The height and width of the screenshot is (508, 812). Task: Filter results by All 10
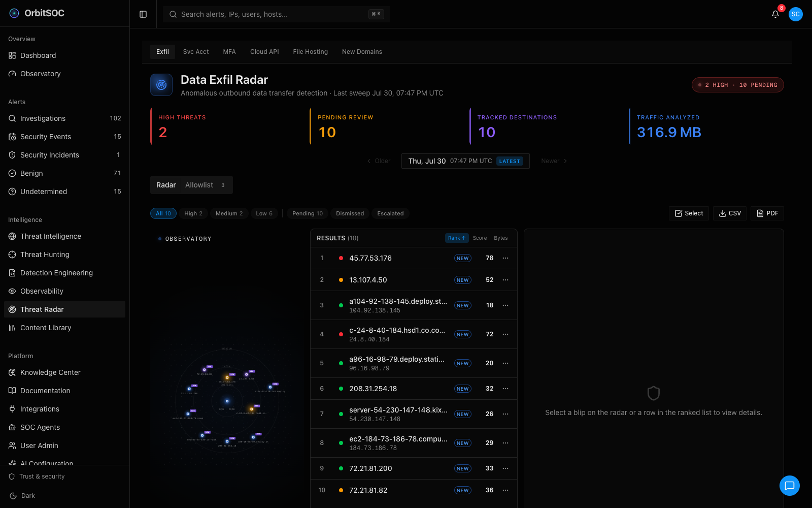click(163, 213)
